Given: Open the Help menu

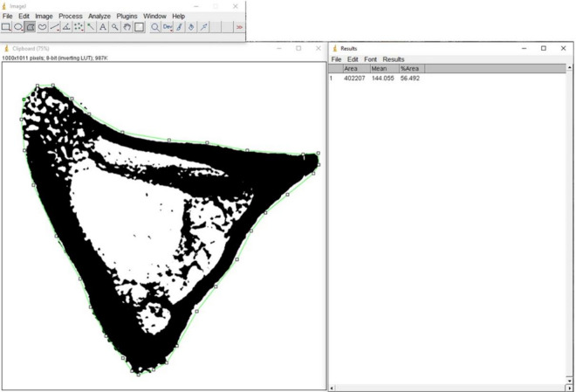Looking at the screenshot, I should tap(179, 17).
